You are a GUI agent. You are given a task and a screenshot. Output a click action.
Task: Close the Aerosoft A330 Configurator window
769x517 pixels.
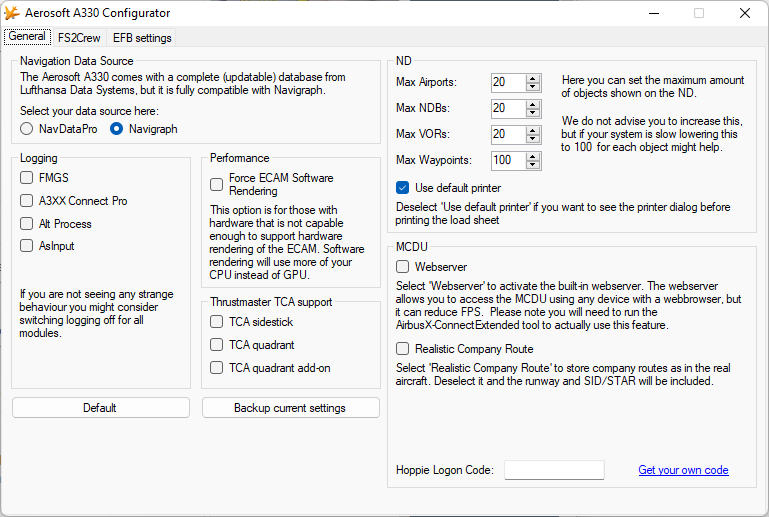(x=744, y=13)
